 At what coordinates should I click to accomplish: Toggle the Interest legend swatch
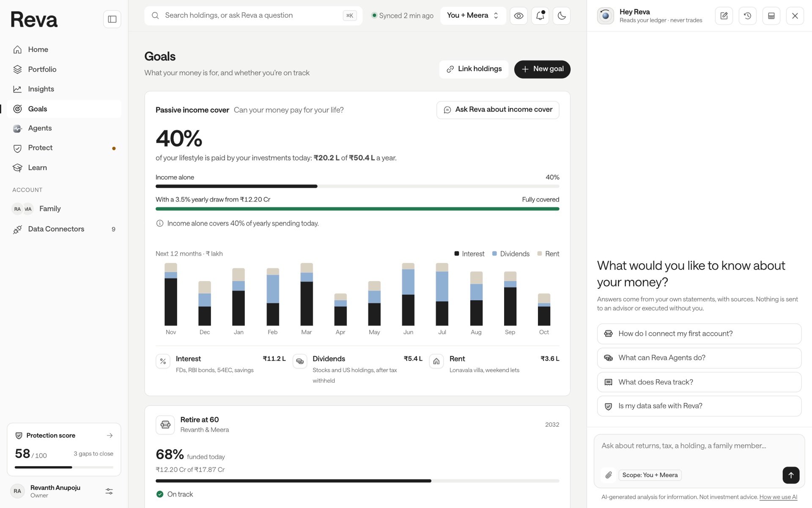tap(457, 254)
